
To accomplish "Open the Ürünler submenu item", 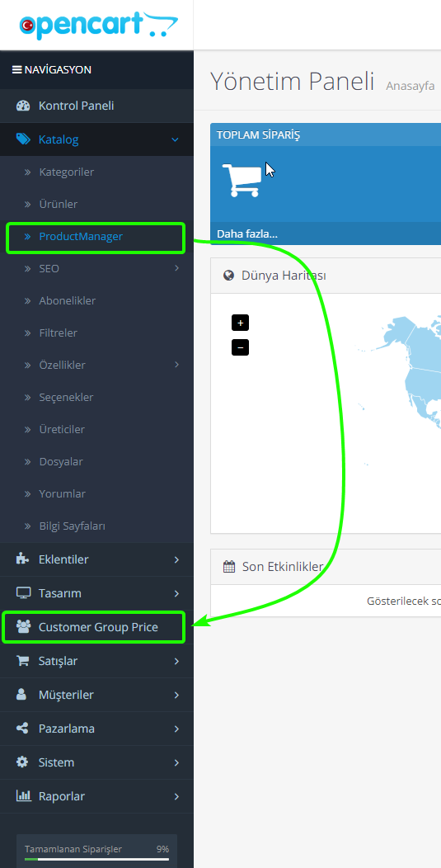I will pyautogui.click(x=96, y=205).
